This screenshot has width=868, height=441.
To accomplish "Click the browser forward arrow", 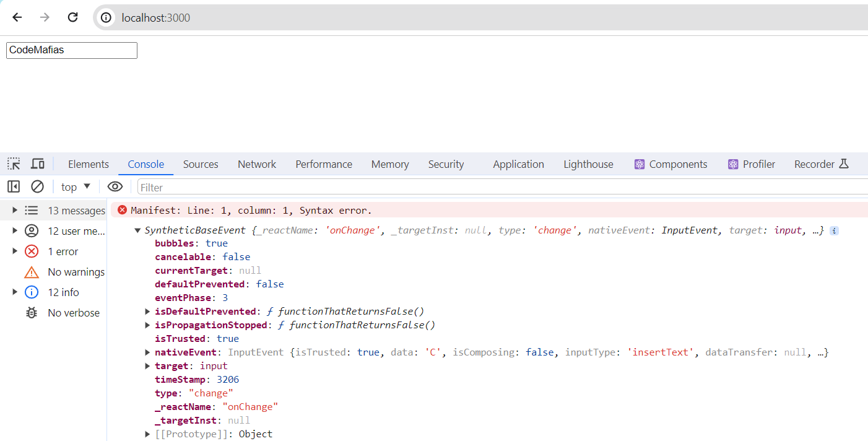I will point(45,17).
